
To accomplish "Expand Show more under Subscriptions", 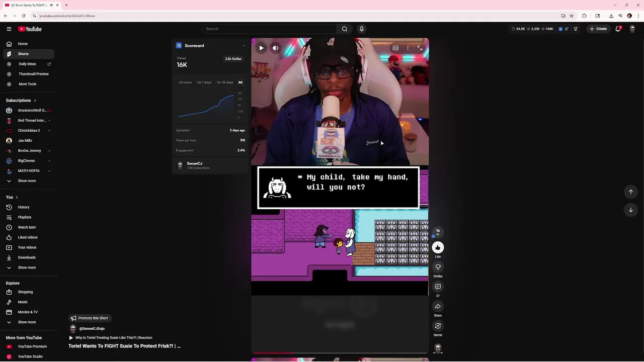I will point(29,181).
